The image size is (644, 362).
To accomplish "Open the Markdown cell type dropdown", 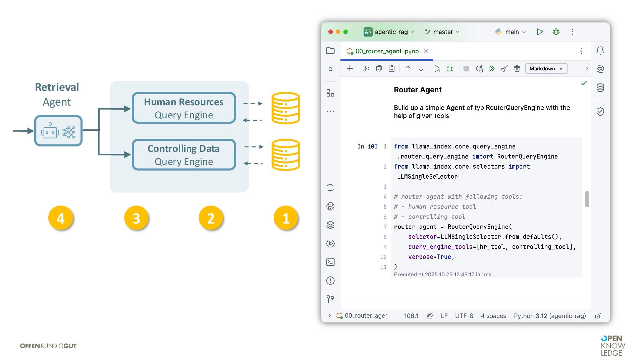I will 546,69.
